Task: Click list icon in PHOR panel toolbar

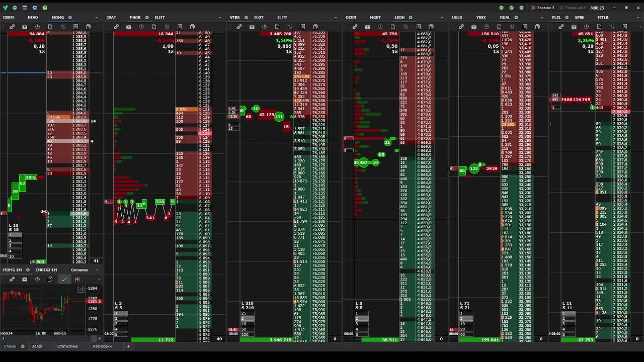Action: [x=180, y=27]
